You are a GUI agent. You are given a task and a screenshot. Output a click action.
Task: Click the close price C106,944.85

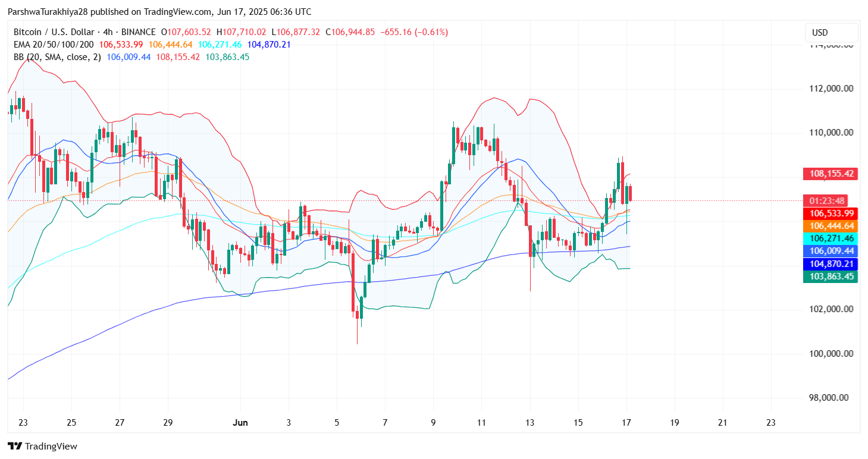pos(350,32)
